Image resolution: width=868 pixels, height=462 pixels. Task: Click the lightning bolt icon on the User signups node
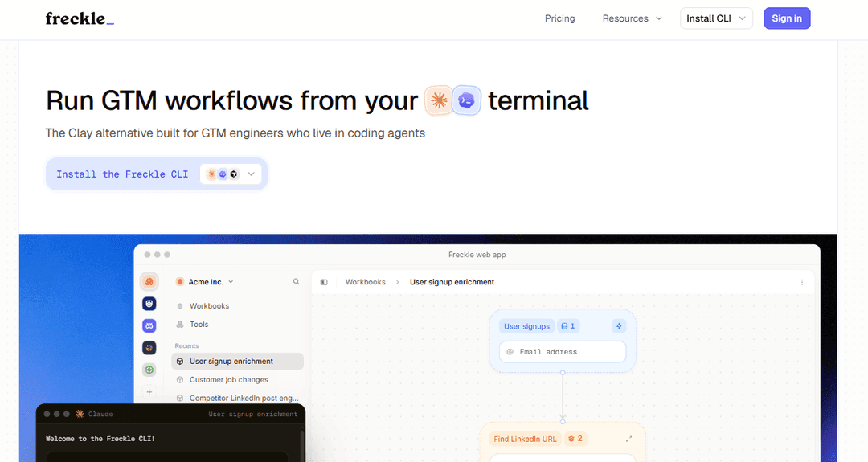619,326
